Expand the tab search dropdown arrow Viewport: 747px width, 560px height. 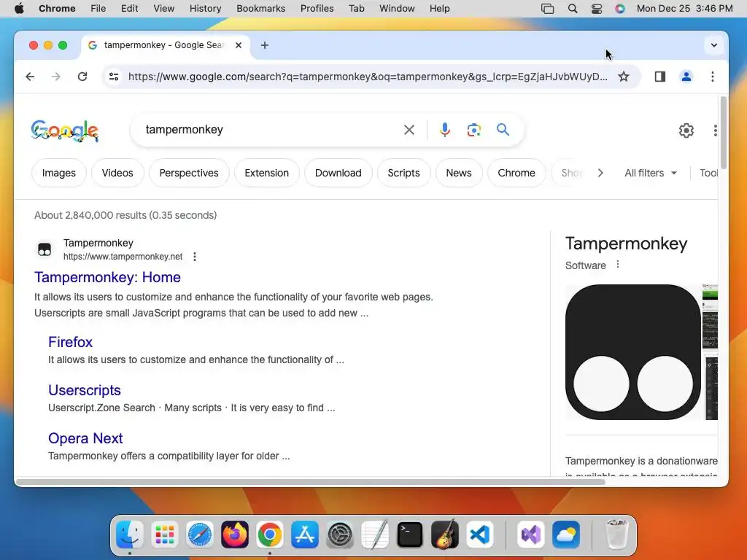click(x=713, y=45)
